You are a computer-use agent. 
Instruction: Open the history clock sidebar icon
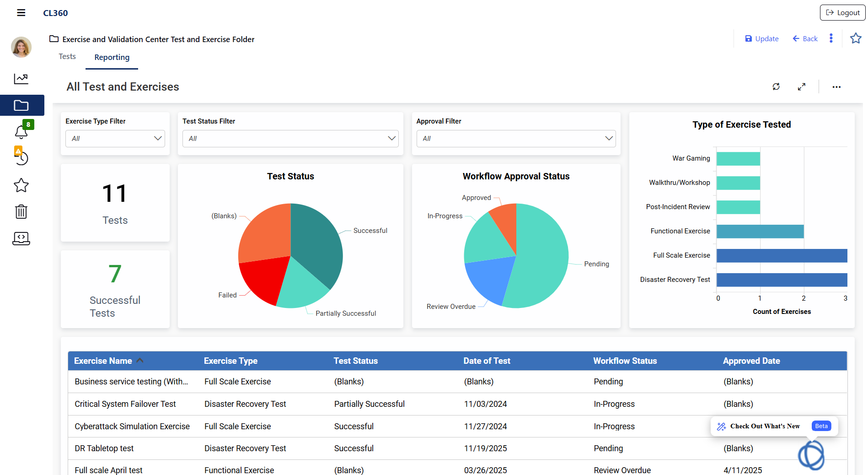21,158
